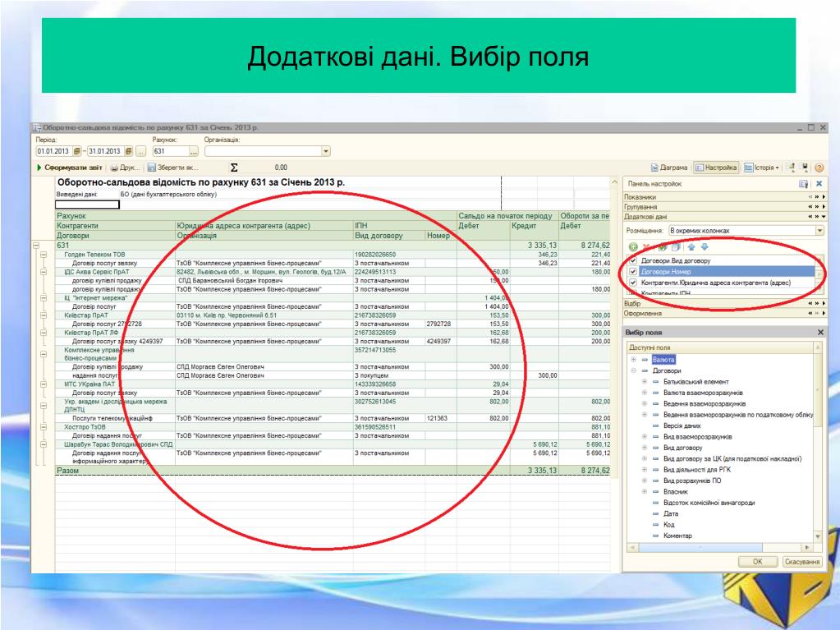The image size is (840, 630).
Task: Collapse account 631 group in report
Action: point(36,246)
